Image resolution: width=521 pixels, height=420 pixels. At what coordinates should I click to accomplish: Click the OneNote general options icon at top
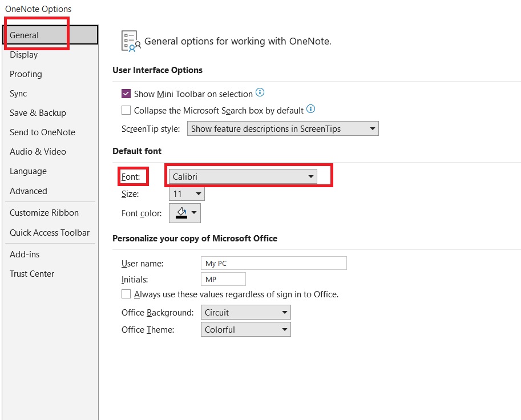pyautogui.click(x=130, y=40)
